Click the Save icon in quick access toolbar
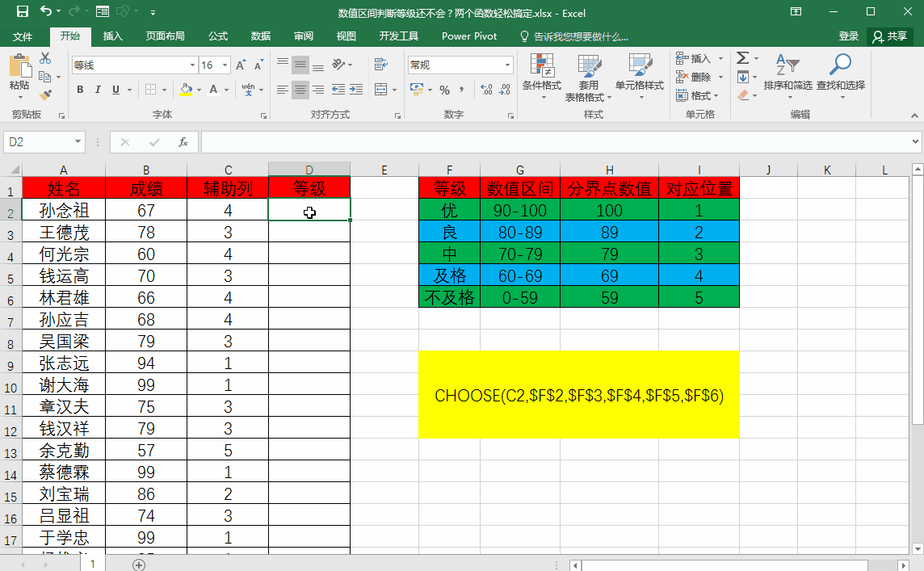Screen dimensions: 924x571 (x=23, y=11)
